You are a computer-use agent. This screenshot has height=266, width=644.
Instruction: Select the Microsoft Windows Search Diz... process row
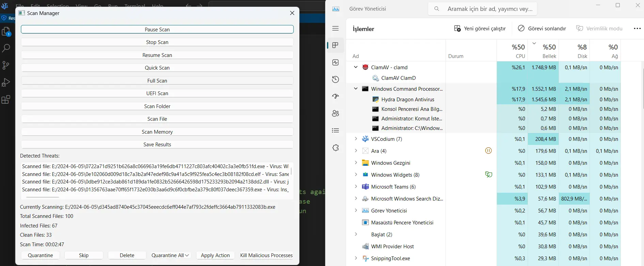(x=484, y=198)
